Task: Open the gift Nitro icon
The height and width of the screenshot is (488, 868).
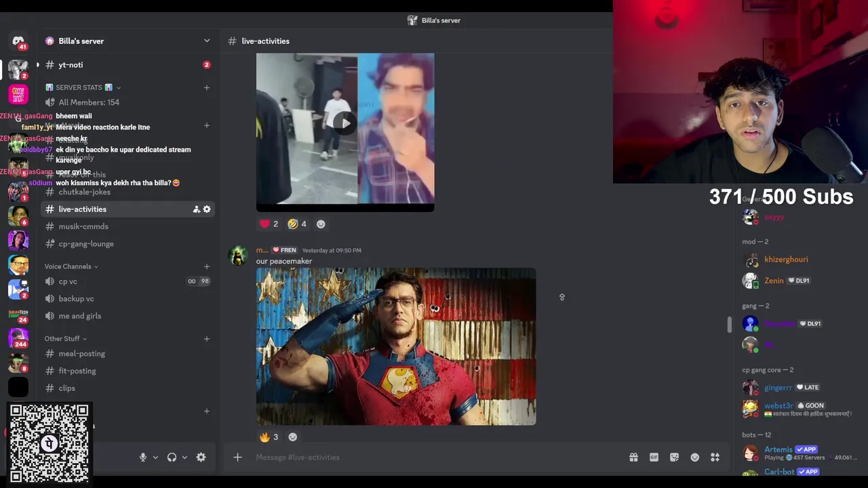Action: coord(633,457)
